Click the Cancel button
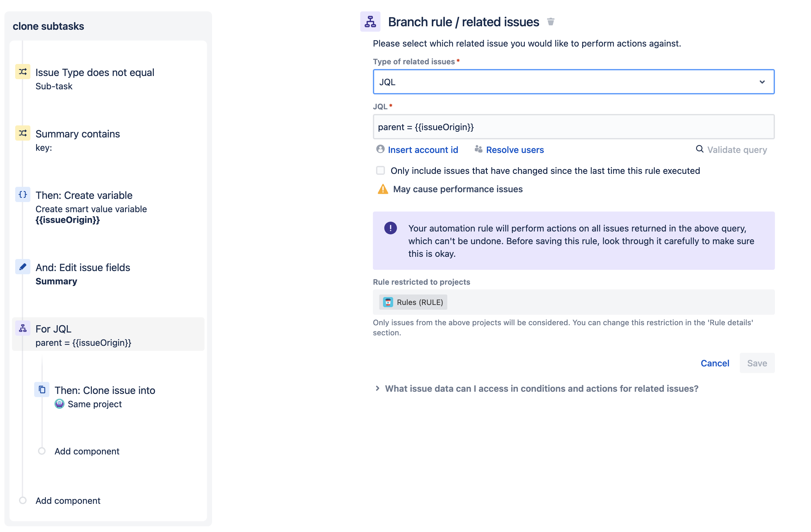Viewport: 811px width, 532px height. 715,363
